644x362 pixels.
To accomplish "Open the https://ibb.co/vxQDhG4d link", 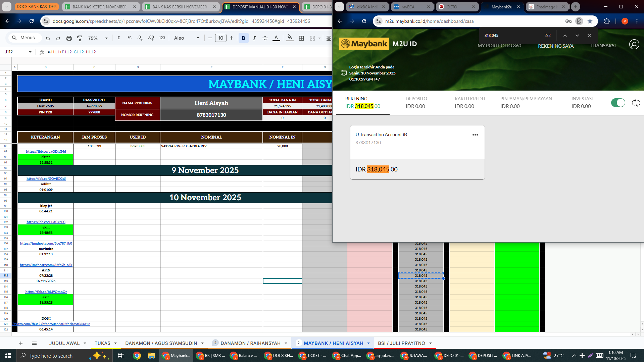I will [46, 152].
